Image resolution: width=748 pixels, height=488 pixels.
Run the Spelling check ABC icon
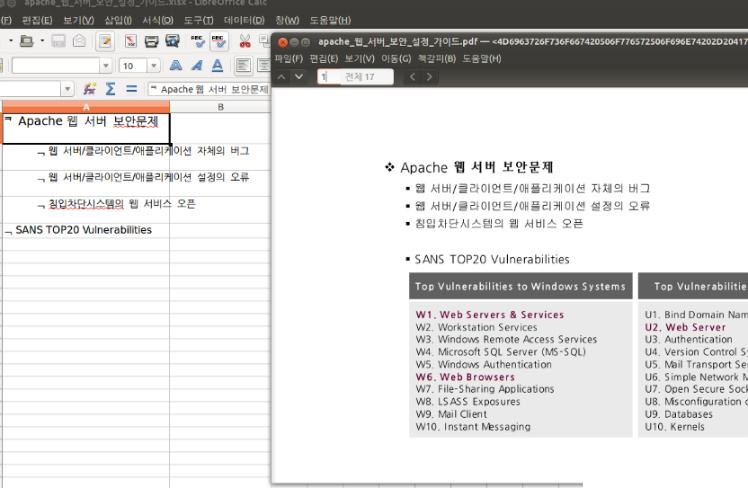point(197,42)
